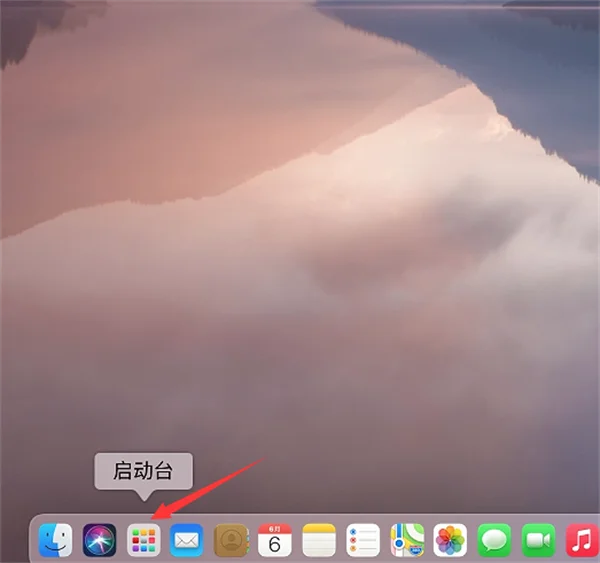
Task: Open Launchpad (启动台) in the Dock
Action: (143, 540)
